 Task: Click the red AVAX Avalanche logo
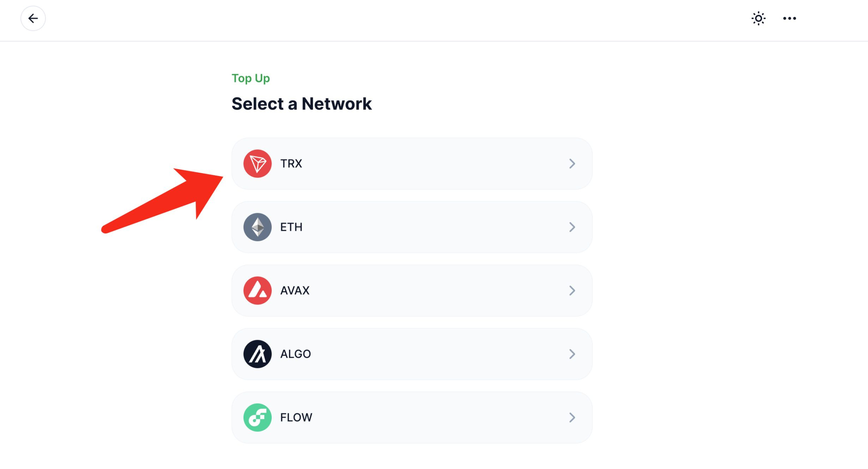tap(257, 290)
